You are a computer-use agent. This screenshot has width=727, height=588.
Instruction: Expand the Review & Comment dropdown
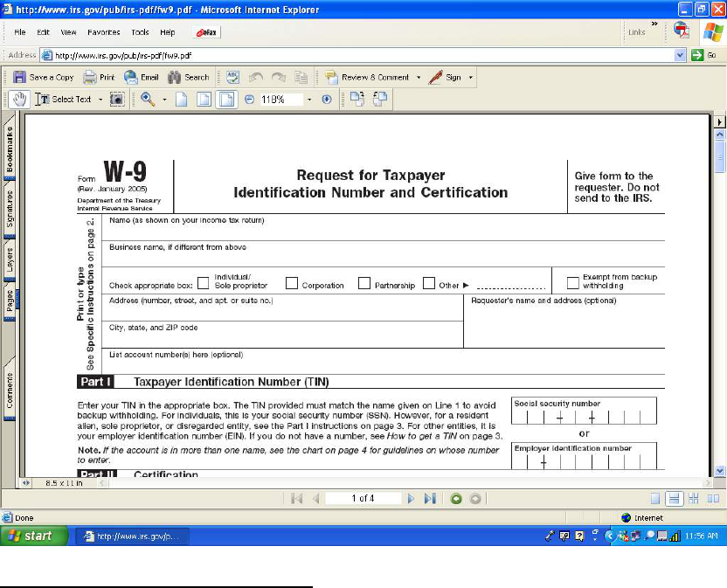pyautogui.click(x=419, y=78)
